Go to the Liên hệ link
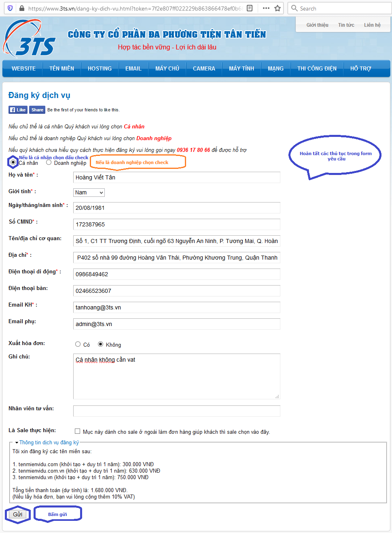Viewport: 392px width, 533px height. (372, 25)
